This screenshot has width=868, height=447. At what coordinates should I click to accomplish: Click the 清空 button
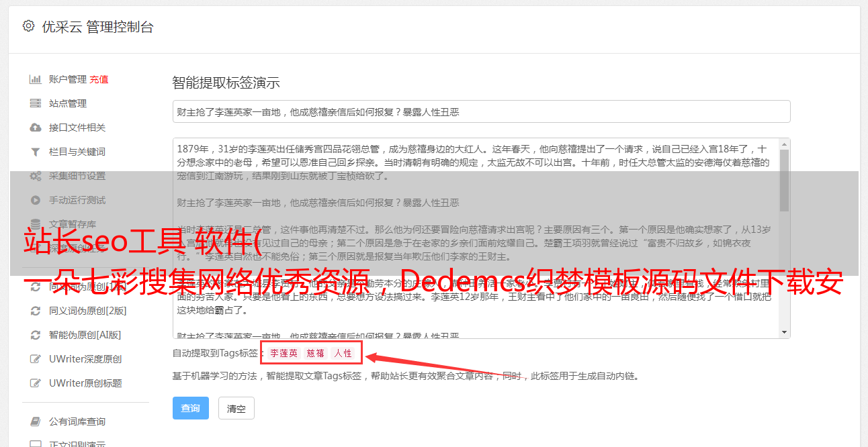236,408
